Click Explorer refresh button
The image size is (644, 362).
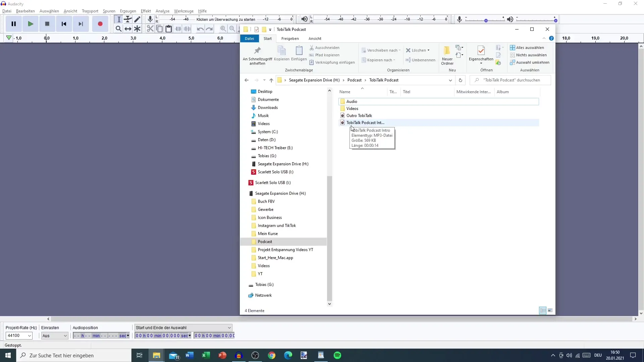(460, 80)
